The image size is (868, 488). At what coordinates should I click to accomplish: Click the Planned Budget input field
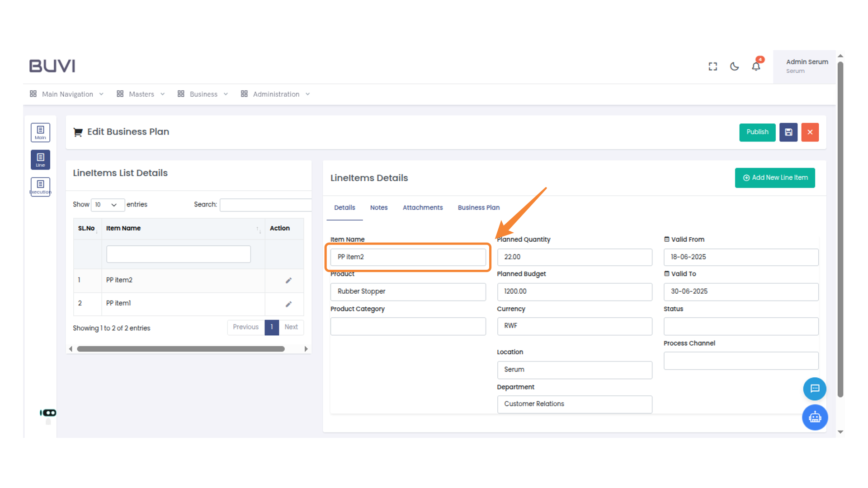click(x=574, y=291)
